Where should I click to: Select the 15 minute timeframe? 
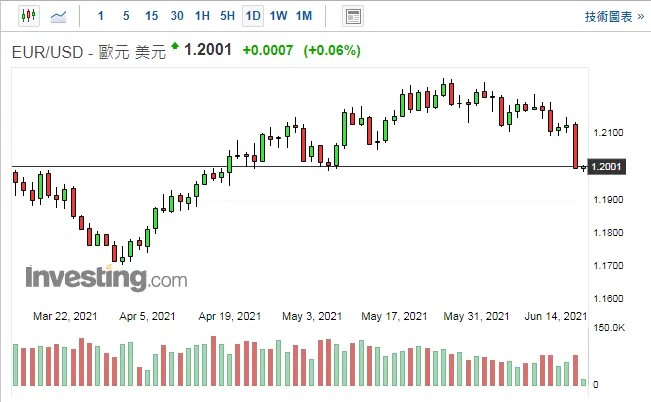point(152,16)
